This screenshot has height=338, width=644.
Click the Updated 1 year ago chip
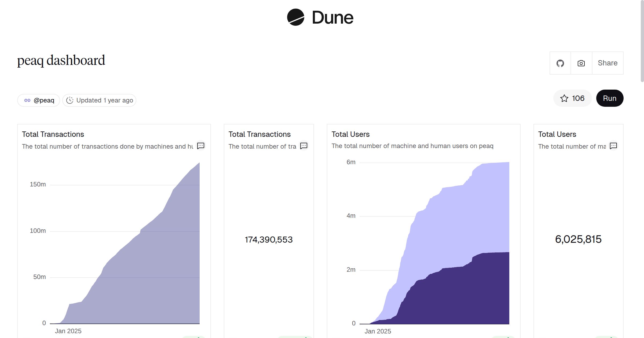click(x=99, y=100)
